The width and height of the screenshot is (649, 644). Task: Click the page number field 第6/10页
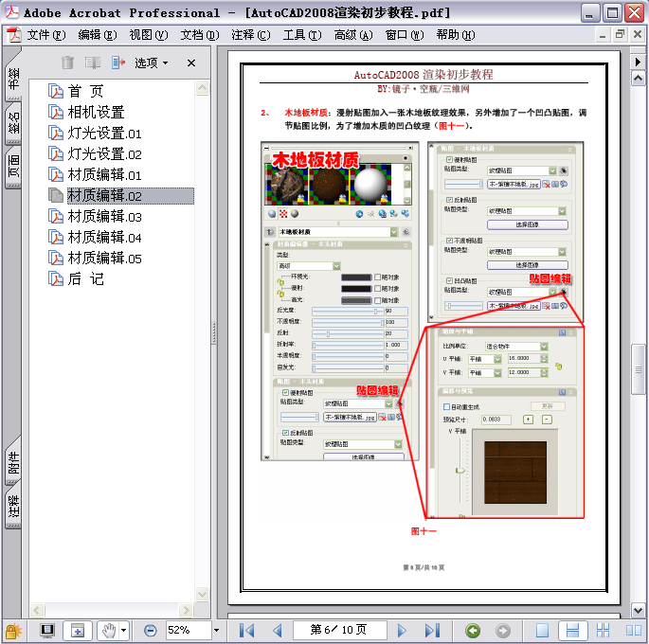(x=339, y=631)
